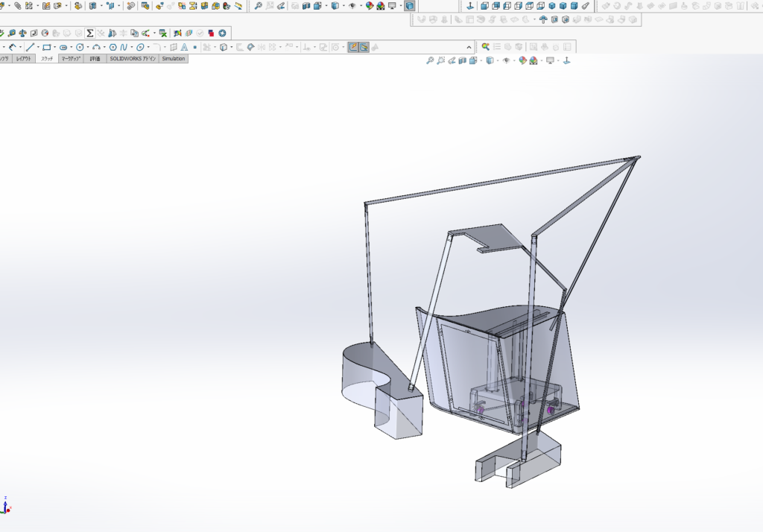Expand the Hide/Show Items eye dropdown in viewport
Image resolution: width=763 pixels, height=532 pixels.
[x=513, y=60]
